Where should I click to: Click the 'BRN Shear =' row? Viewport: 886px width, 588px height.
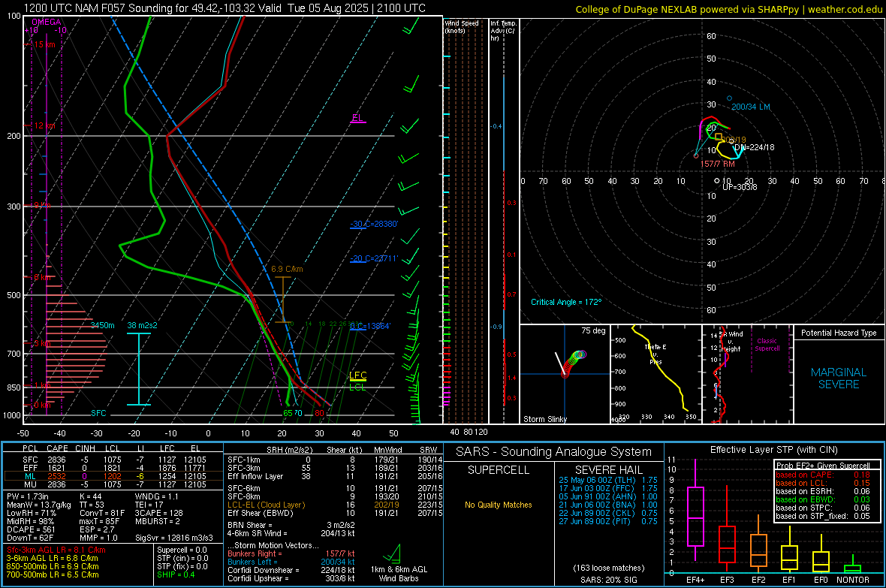click(x=291, y=525)
